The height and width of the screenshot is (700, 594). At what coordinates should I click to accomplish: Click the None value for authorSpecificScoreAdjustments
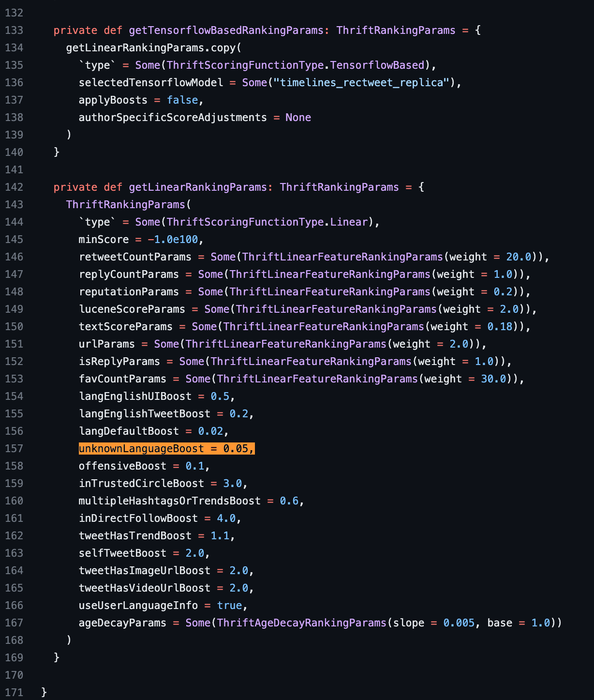click(298, 118)
